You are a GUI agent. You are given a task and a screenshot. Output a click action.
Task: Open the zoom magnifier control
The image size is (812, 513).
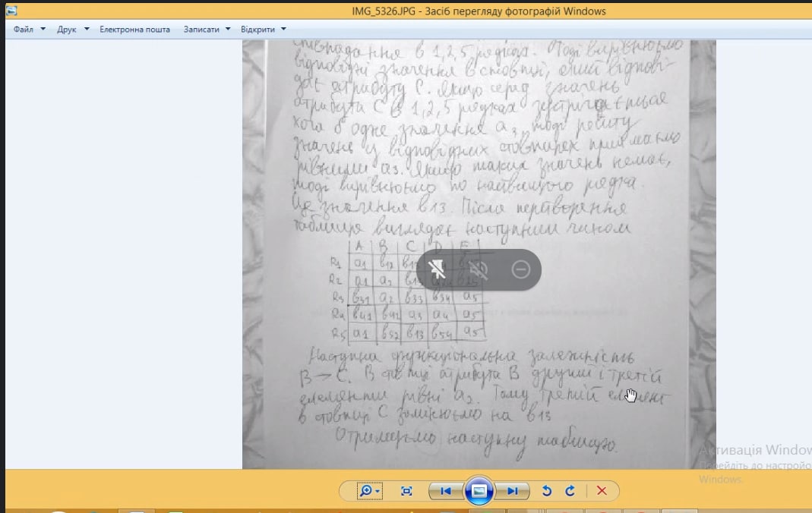369,491
